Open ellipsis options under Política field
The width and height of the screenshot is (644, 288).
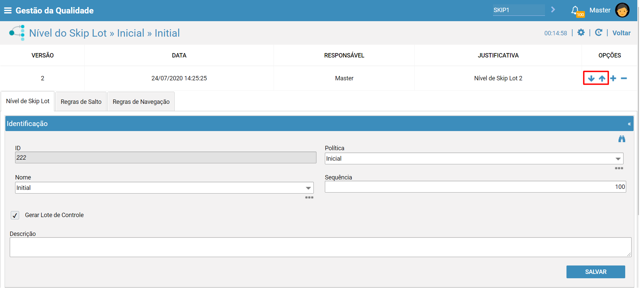click(619, 168)
